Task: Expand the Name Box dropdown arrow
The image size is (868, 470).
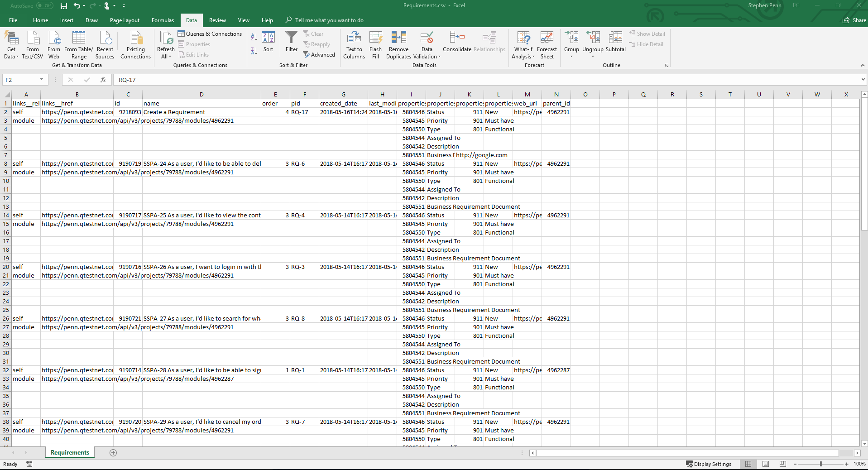Action: (x=41, y=80)
